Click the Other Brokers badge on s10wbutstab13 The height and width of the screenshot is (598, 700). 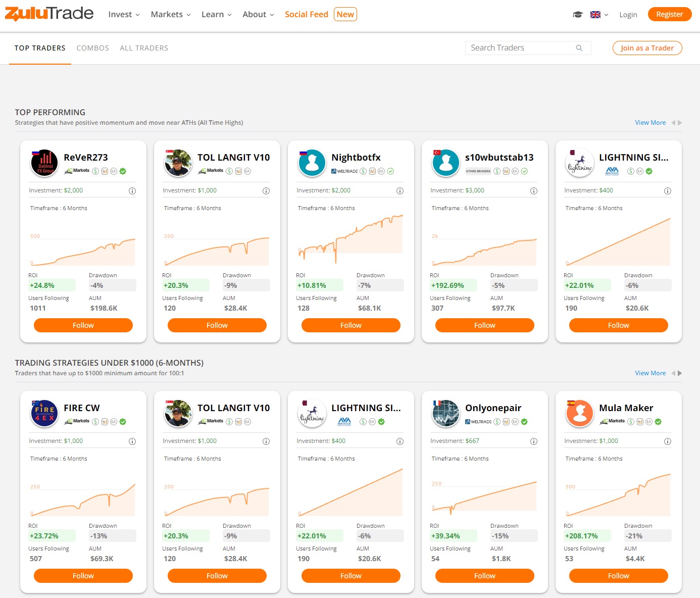click(x=478, y=171)
